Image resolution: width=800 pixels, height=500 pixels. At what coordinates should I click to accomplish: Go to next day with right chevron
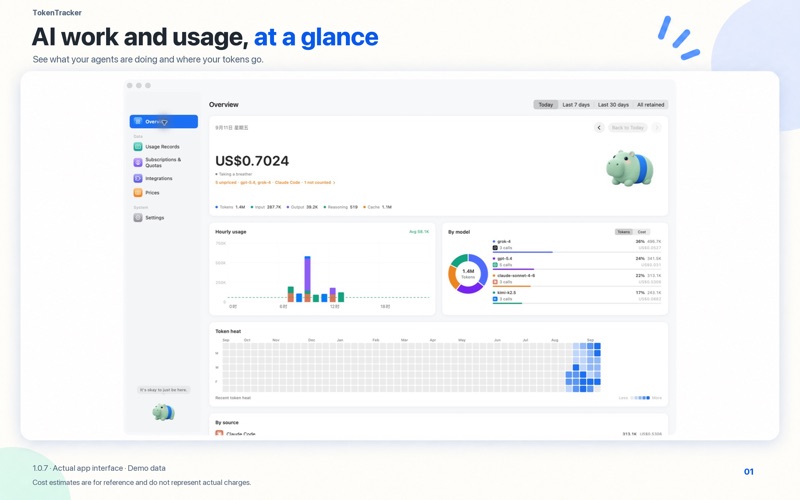tap(657, 128)
